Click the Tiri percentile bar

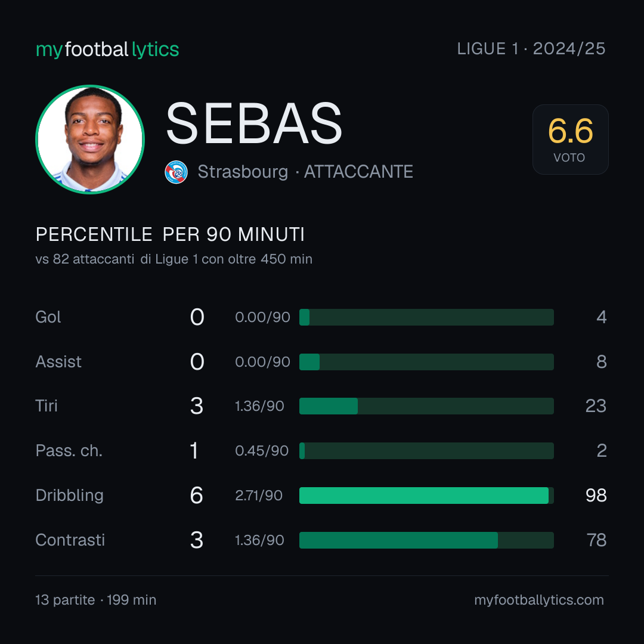tap(426, 406)
